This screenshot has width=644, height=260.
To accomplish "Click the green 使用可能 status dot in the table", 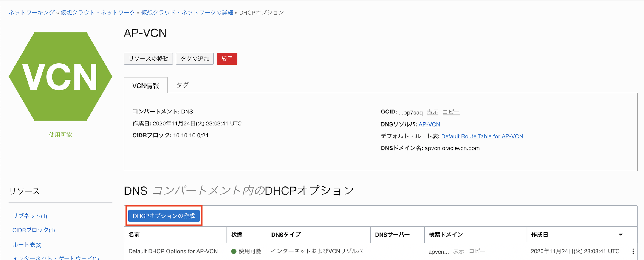I will coord(234,251).
